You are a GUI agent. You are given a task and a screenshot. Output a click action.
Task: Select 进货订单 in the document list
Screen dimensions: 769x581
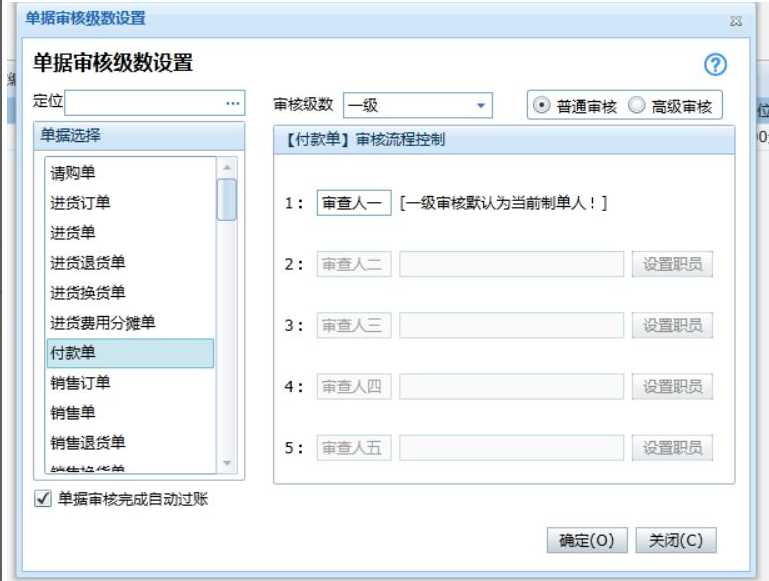(130, 202)
